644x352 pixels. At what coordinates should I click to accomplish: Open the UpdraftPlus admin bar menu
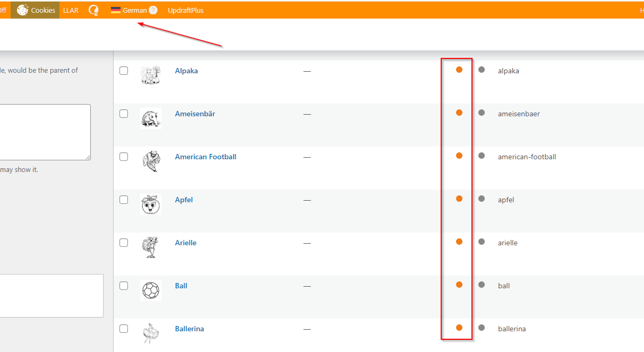click(185, 10)
